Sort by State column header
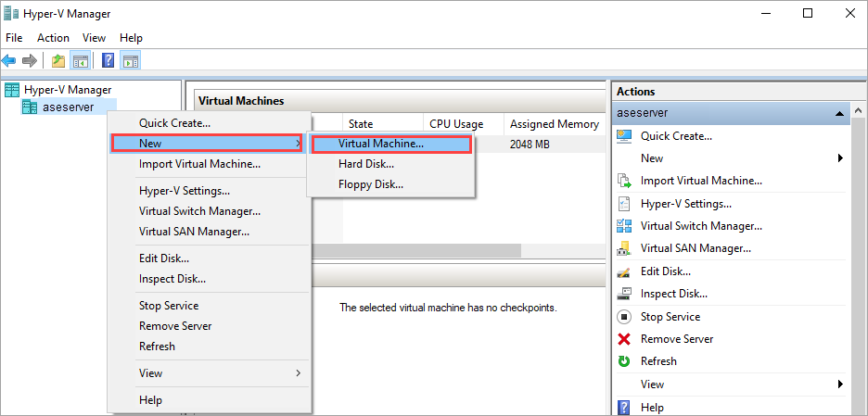The height and width of the screenshot is (416, 868). tap(383, 124)
